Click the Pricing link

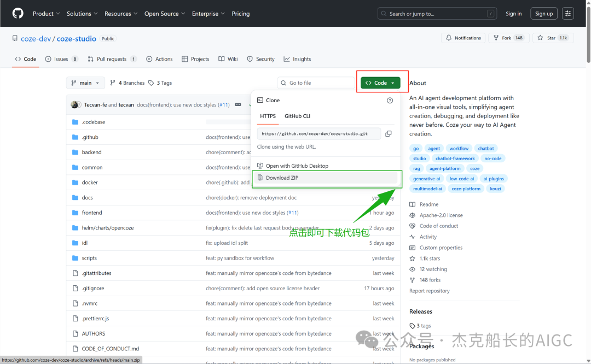tap(240, 14)
